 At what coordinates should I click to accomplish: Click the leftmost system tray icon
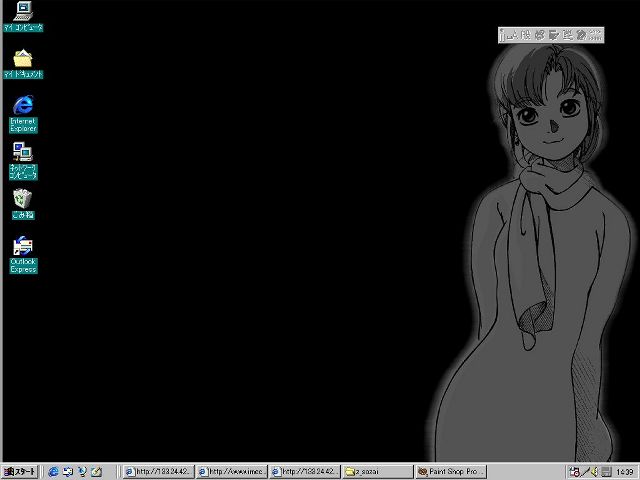(x=574, y=471)
